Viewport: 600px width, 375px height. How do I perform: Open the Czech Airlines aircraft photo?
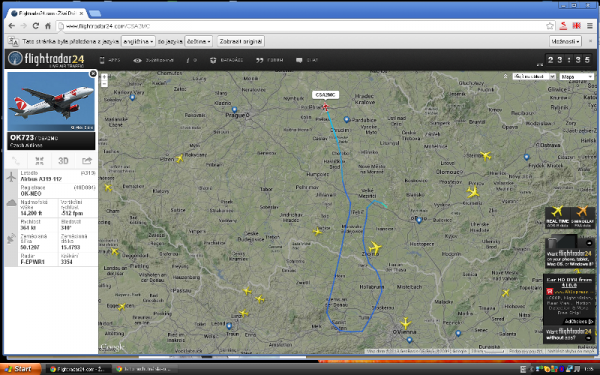coord(51,101)
